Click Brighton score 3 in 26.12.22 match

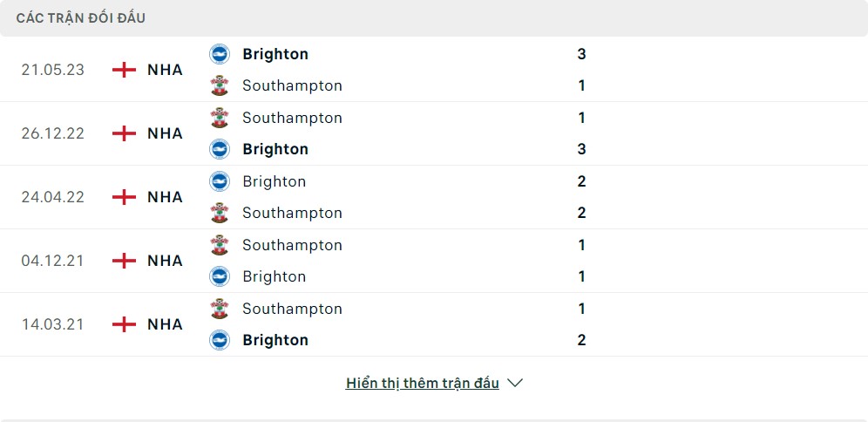[581, 149]
